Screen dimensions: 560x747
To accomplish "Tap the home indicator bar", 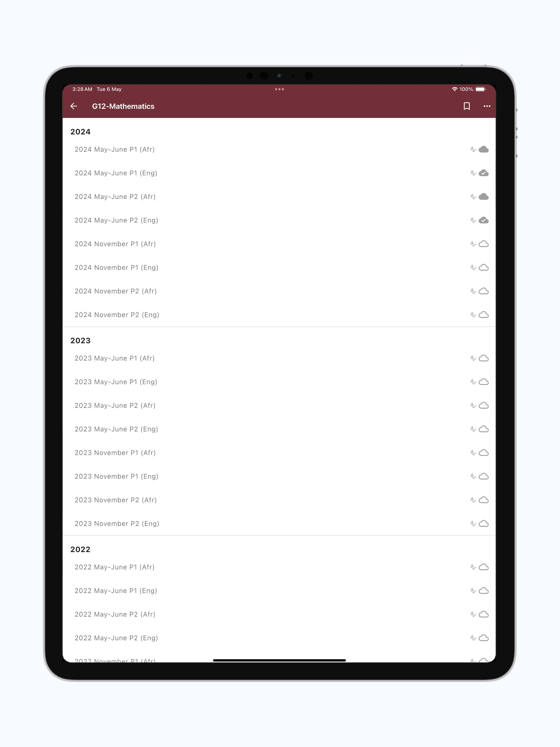I will click(x=279, y=660).
